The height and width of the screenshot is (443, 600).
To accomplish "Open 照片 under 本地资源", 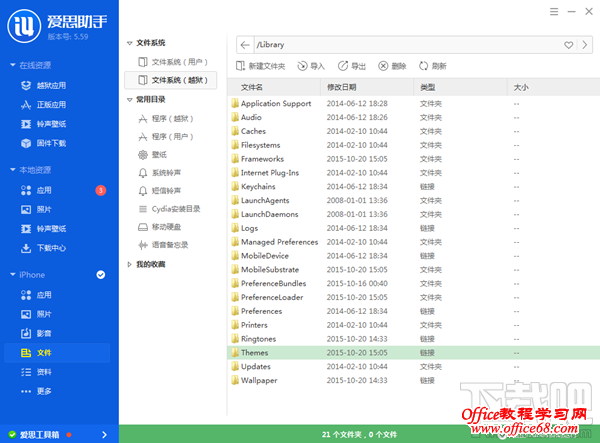I will click(x=36, y=209).
